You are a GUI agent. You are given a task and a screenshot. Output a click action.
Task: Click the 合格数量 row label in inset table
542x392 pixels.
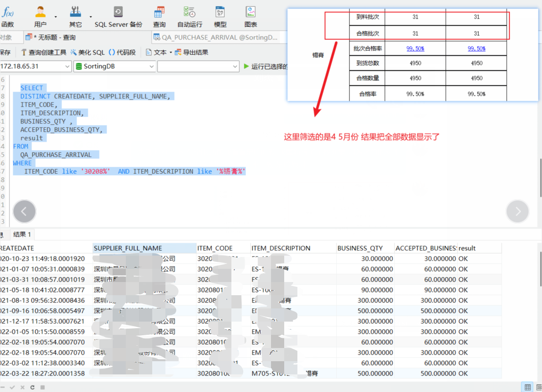pos(367,78)
